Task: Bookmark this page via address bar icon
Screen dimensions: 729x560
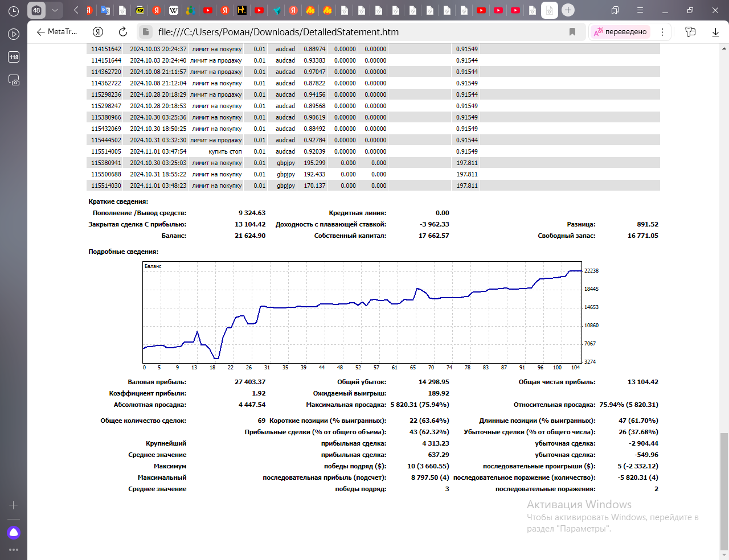Action: pos(572,32)
